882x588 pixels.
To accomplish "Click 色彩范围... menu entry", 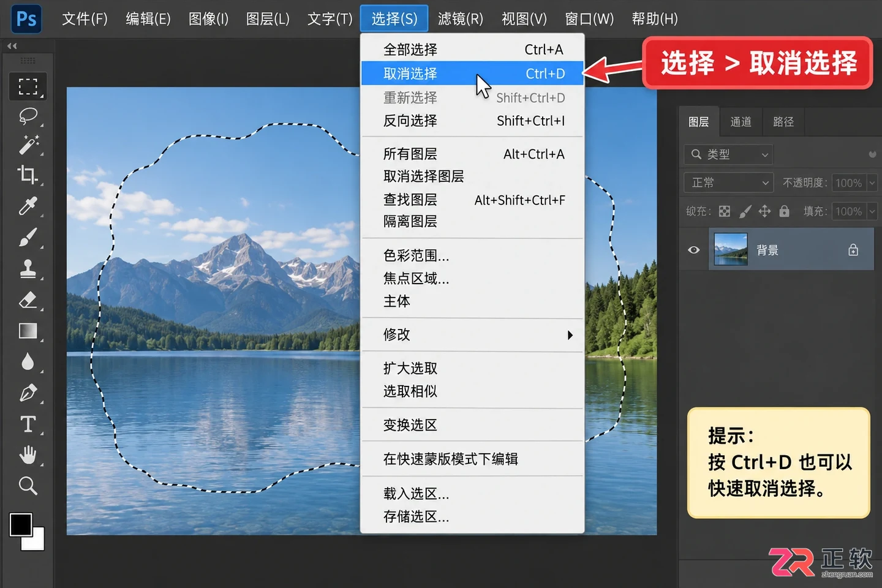I will tap(472, 255).
